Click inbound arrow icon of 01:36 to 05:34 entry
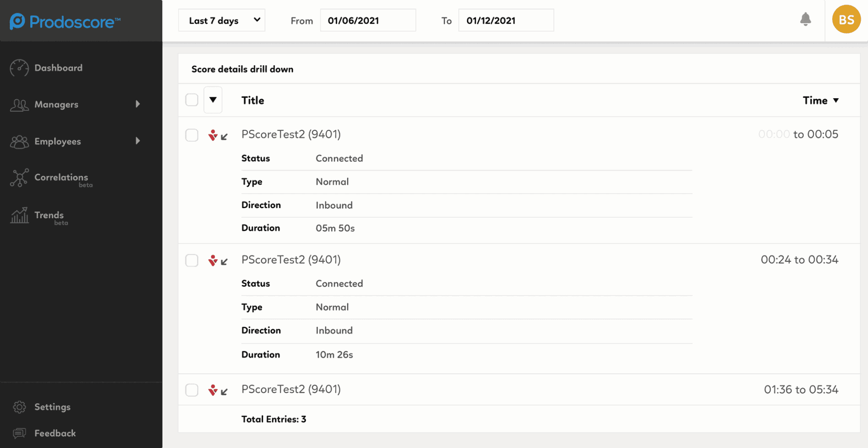 point(224,391)
